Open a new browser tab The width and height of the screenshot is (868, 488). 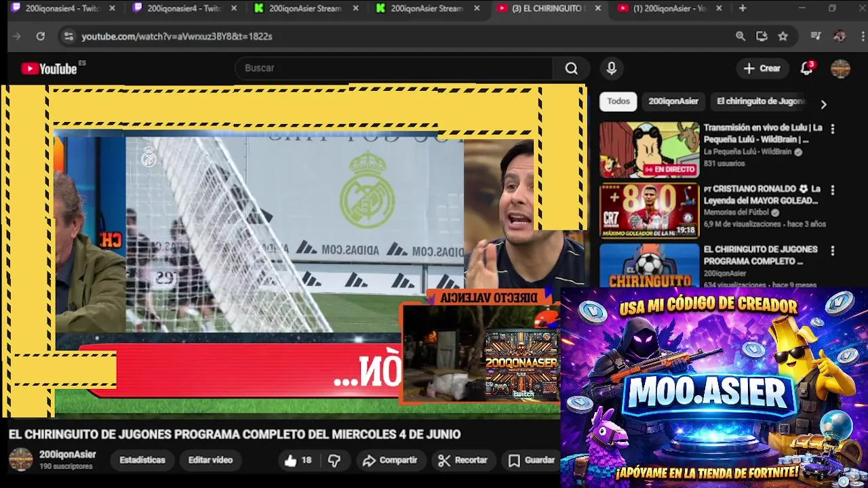(743, 8)
